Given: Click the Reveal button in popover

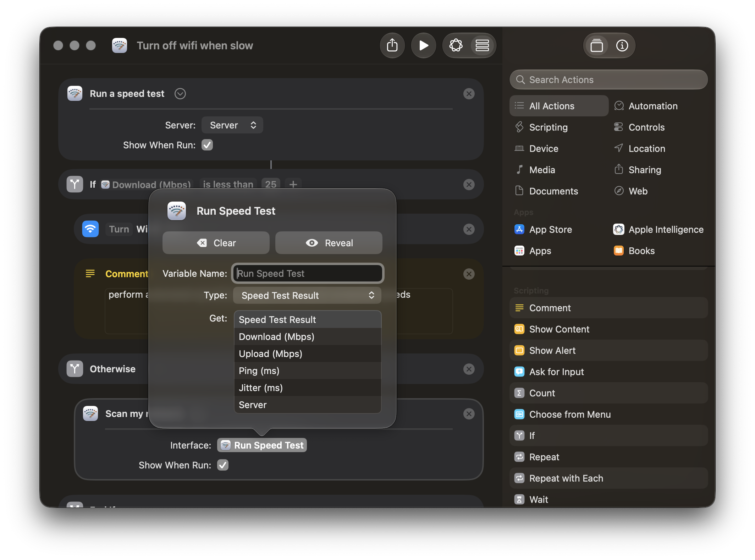Looking at the screenshot, I should coord(329,243).
